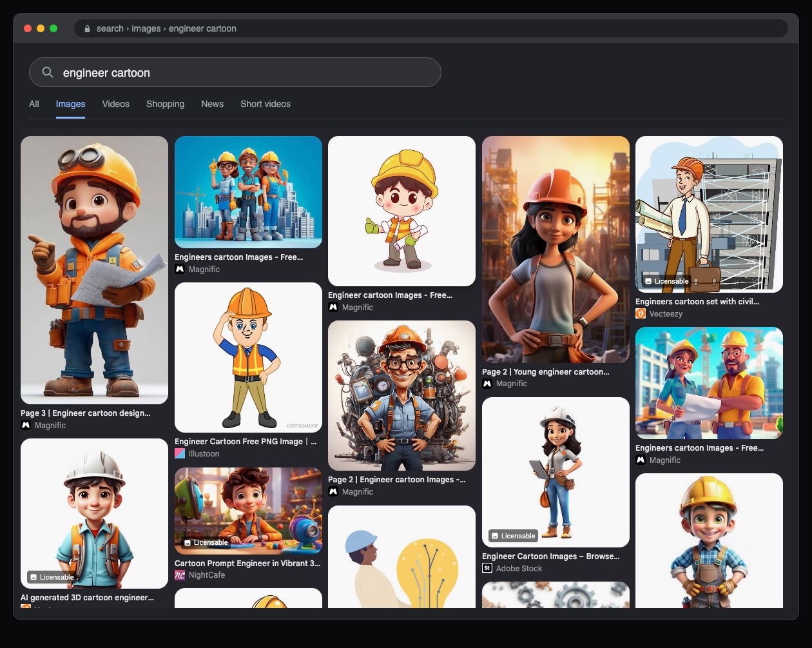Click 'Magnific' text under Page 3 result
This screenshot has height=648, width=812.
(50, 425)
